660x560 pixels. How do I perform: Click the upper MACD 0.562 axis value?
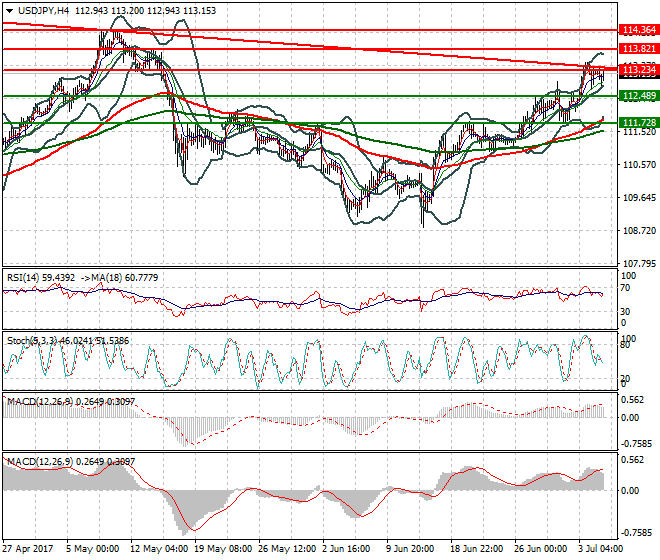click(633, 400)
